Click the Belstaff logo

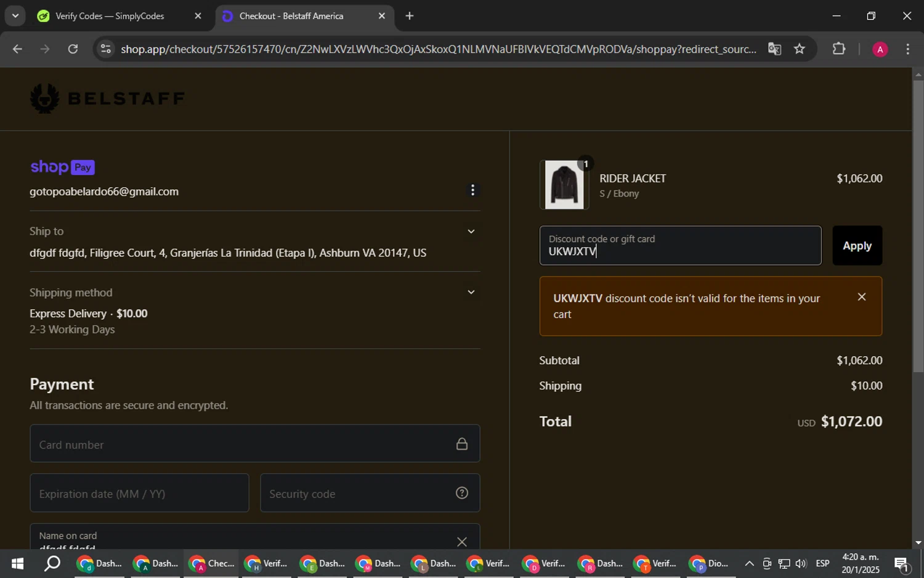[107, 98]
